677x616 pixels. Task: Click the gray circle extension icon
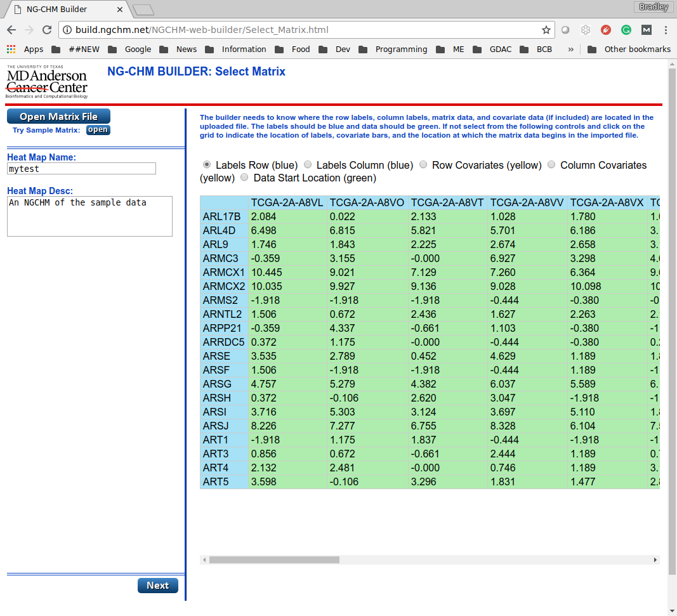(x=565, y=30)
